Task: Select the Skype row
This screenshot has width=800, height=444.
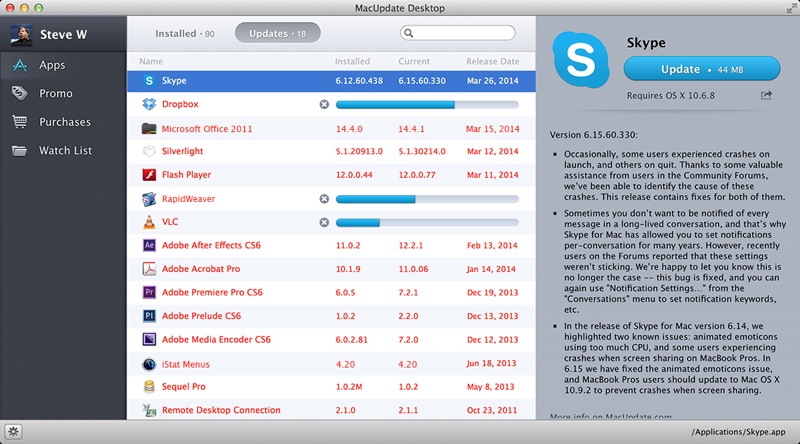Action: (331, 81)
